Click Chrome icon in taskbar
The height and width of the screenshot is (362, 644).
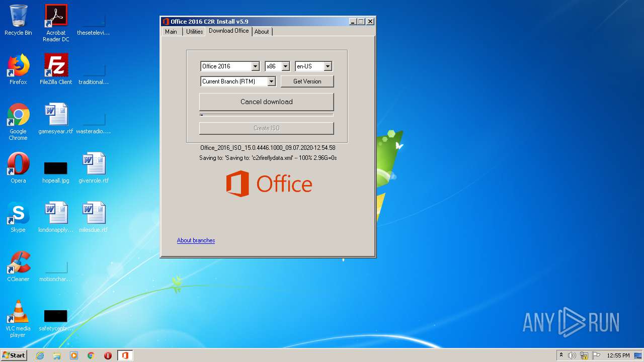[x=91, y=355]
